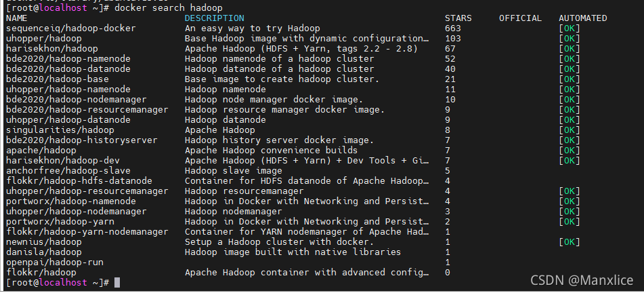Click [OK] in the newnius/hadoop row
Screen dimensions: 644x293
tap(570, 241)
